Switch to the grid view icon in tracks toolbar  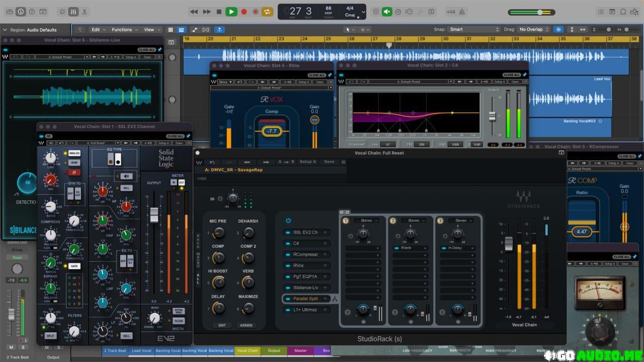click(x=171, y=30)
